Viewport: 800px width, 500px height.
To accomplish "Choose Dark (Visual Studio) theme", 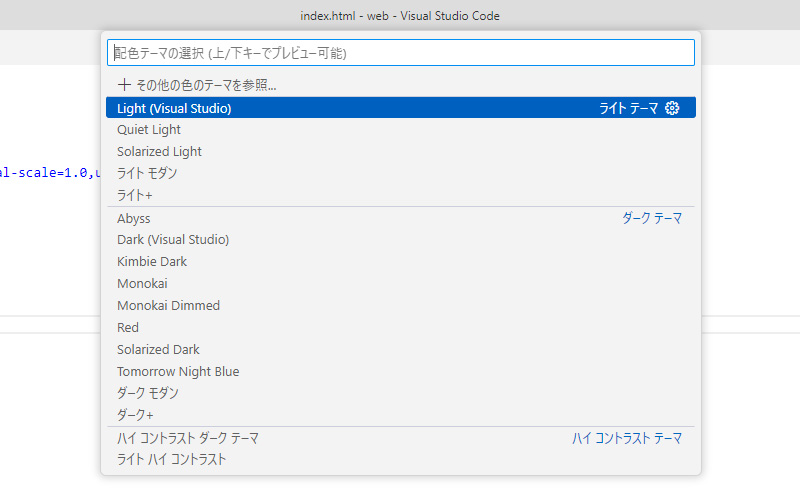I will click(x=173, y=240).
